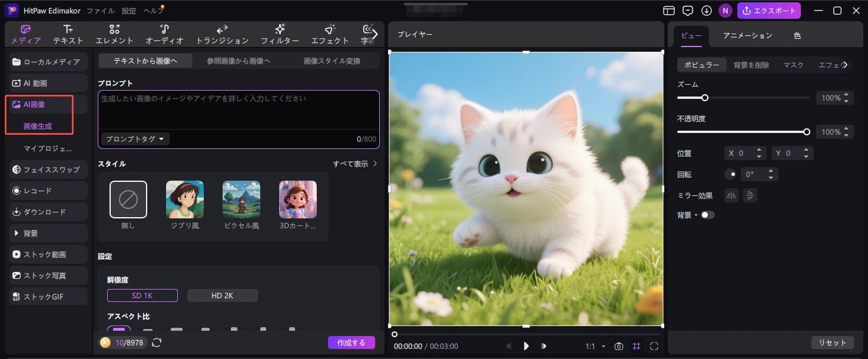Open the 1:1 zoom ratio dropdown
This screenshot has width=868, height=359.
pyautogui.click(x=595, y=346)
